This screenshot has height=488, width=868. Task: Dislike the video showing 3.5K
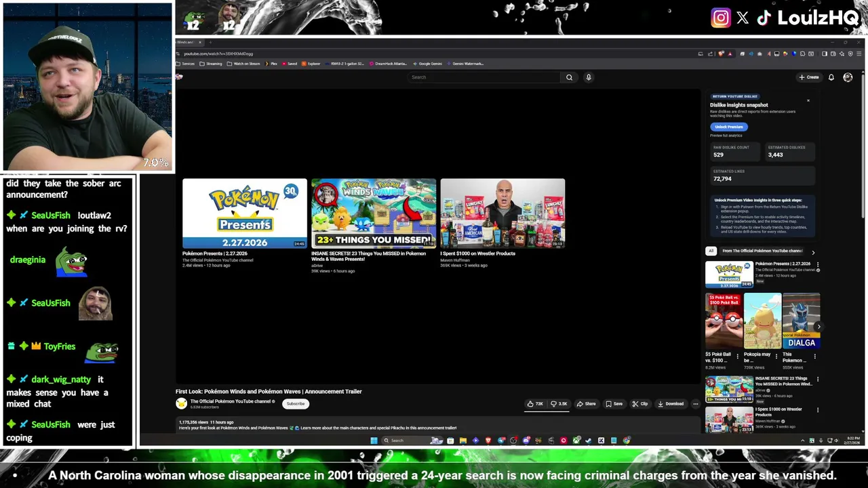559,404
